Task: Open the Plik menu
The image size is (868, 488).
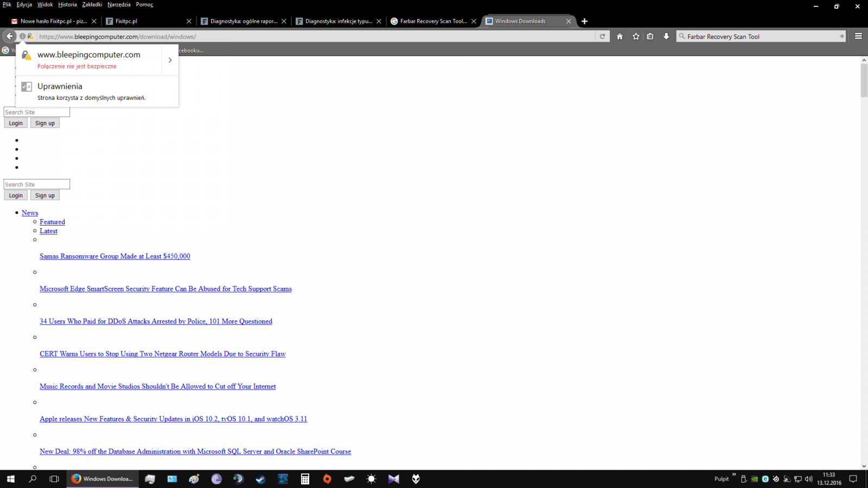Action: (7, 4)
